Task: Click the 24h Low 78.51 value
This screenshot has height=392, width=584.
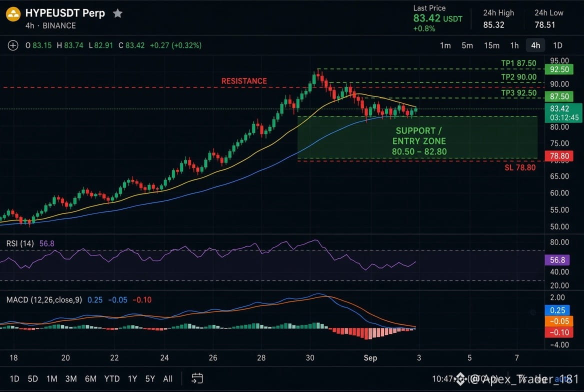Action: 544,25
